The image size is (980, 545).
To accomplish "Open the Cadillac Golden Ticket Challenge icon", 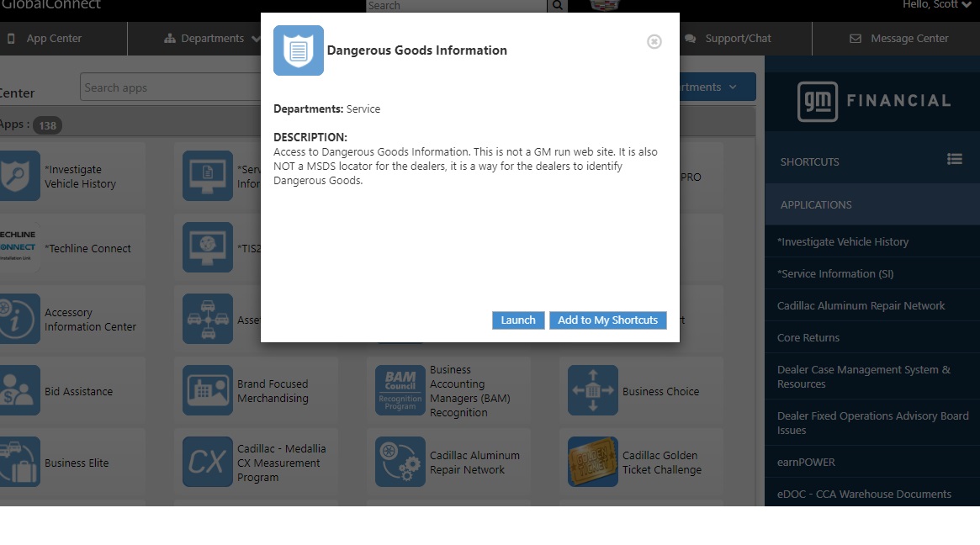I will [x=592, y=462].
